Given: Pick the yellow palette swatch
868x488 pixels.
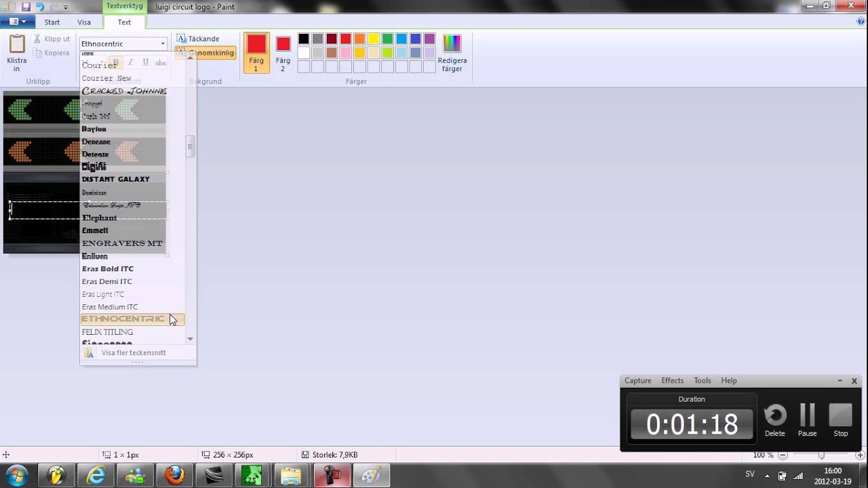Looking at the screenshot, I should coord(374,39).
